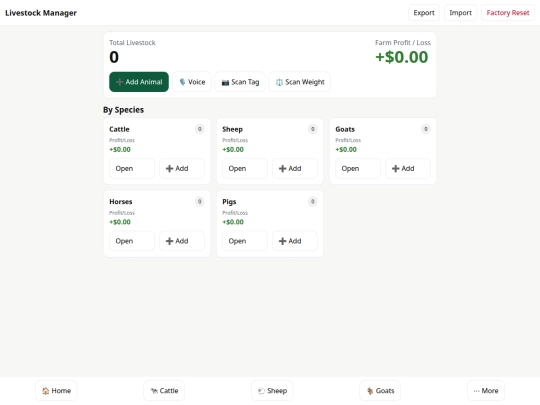Click the sheep icon in bottom nav
Screen dimensions: 540x405
[x=261, y=391]
